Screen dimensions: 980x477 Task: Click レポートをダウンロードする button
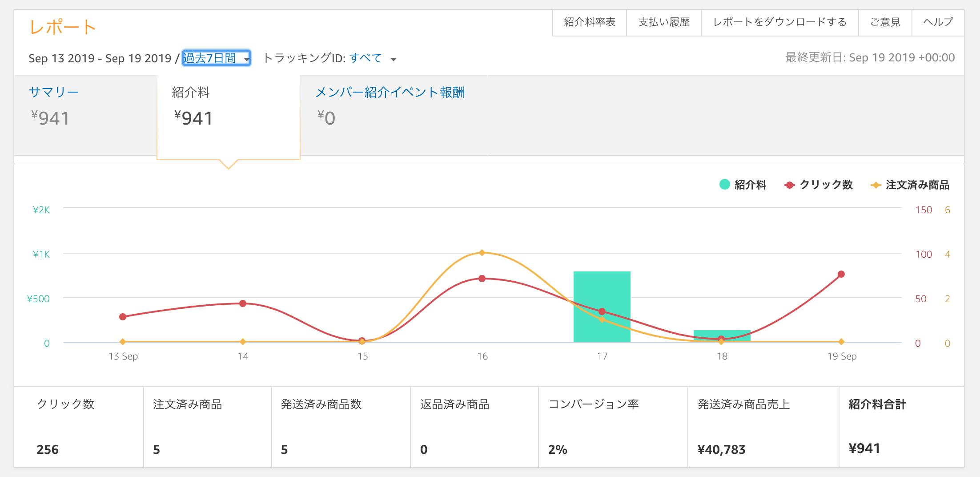[779, 22]
